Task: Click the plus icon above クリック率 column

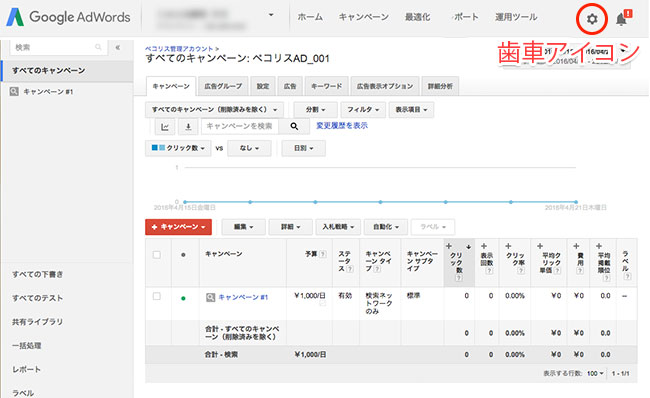Action: 508,246
